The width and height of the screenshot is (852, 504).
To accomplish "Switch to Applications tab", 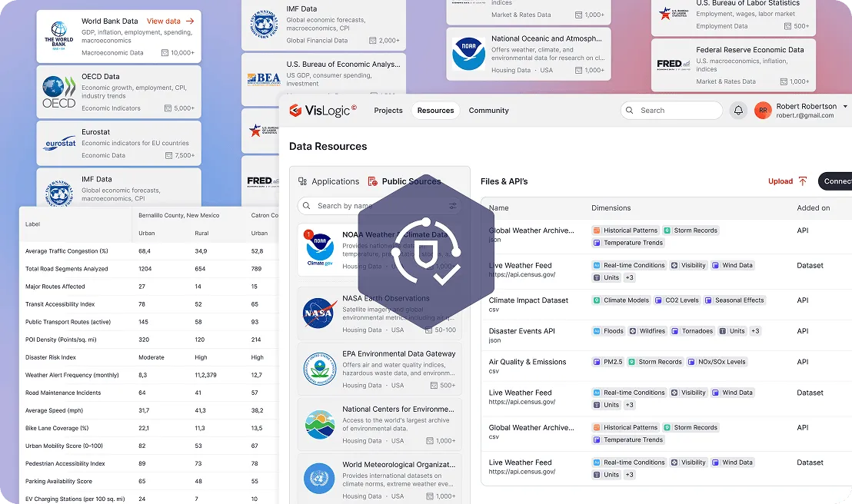I will tap(329, 181).
